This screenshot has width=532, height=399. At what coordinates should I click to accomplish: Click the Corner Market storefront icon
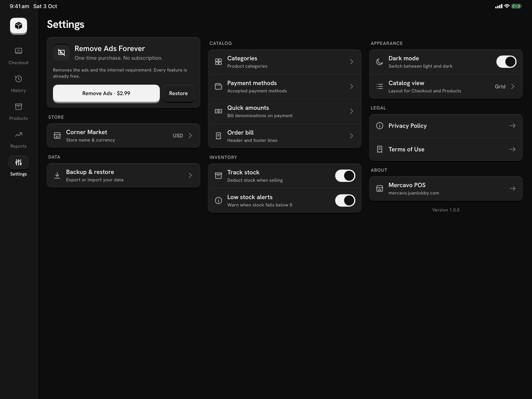point(57,136)
